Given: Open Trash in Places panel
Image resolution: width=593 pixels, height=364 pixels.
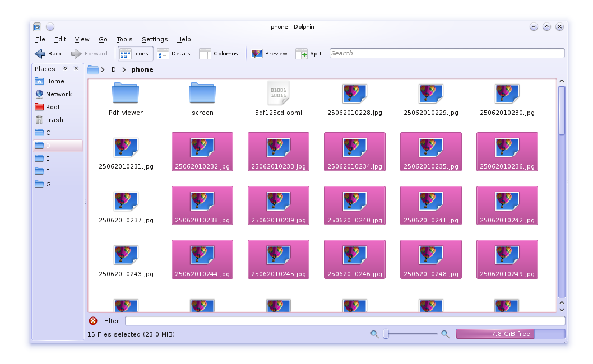Looking at the screenshot, I should click(x=58, y=120).
